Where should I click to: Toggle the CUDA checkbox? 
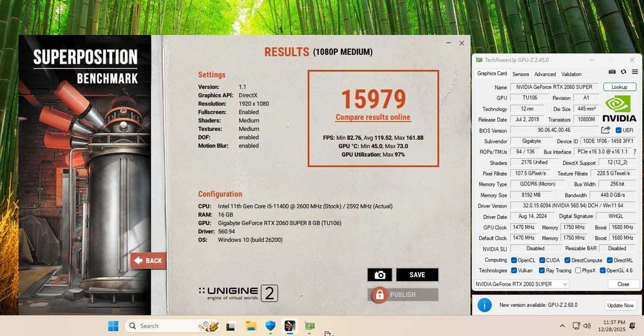coord(542,260)
